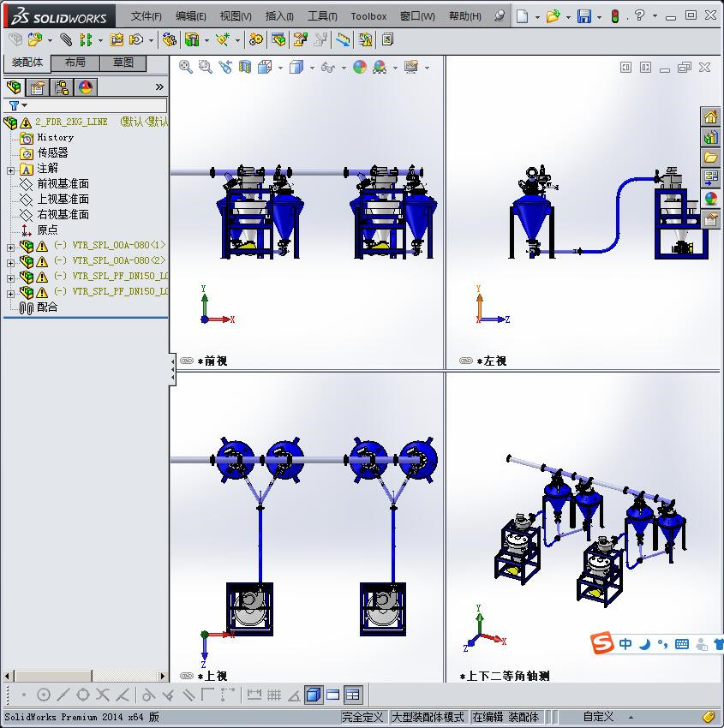Click the AssemblyXpert warning icon
The height and width of the screenshot is (728, 724).
pyautogui.click(x=365, y=40)
